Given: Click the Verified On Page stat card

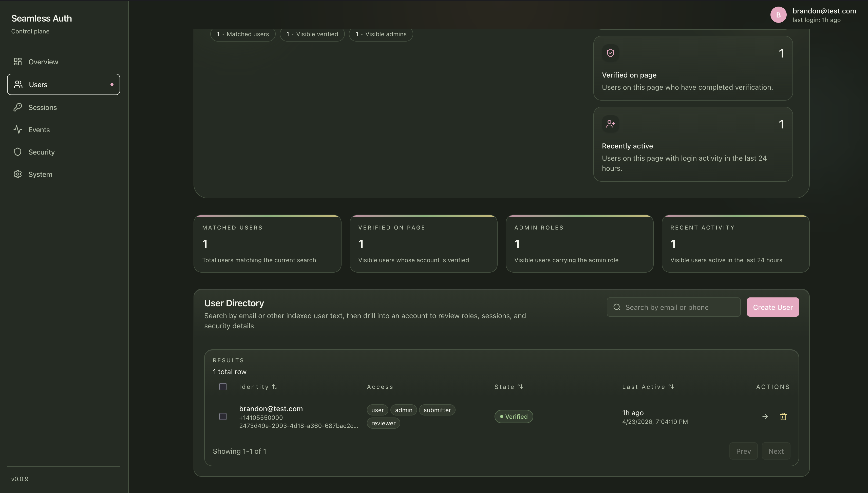Looking at the screenshot, I should point(424,243).
